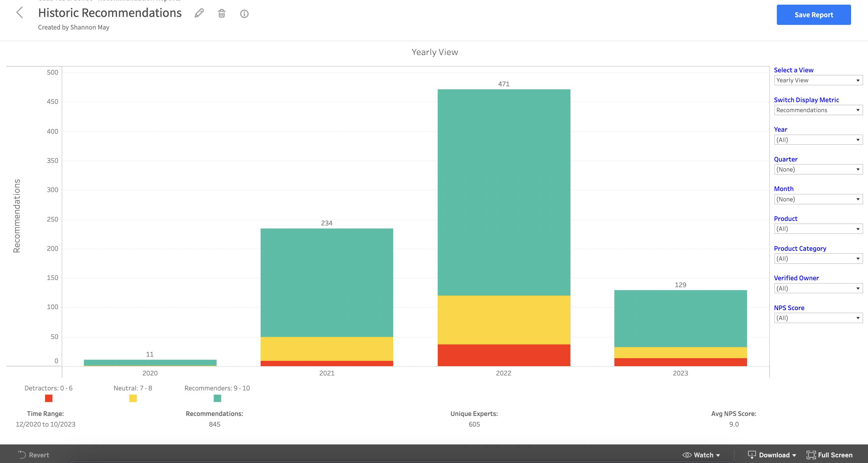This screenshot has height=463, width=868.
Task: Expand the Quarter filter dropdown
Action: click(x=818, y=169)
